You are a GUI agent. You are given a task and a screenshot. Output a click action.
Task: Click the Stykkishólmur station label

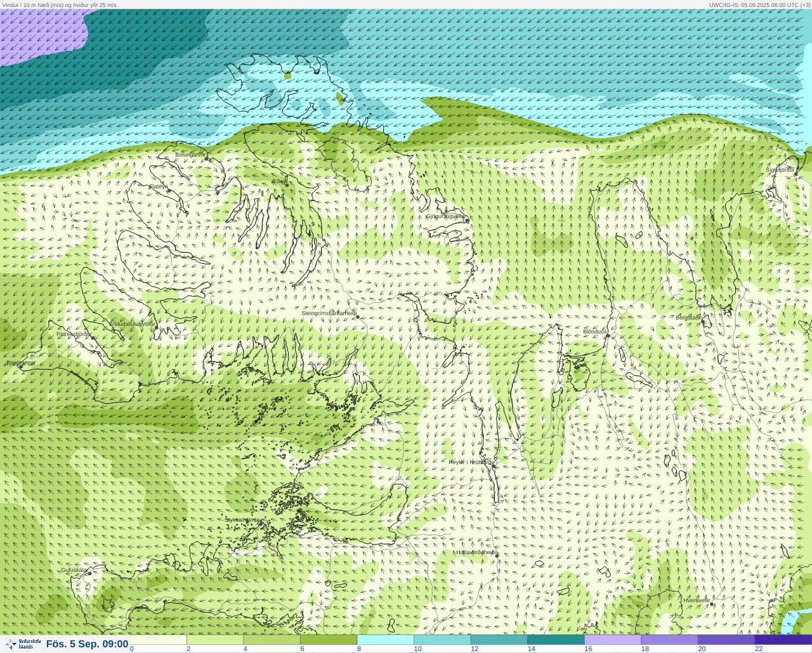click(242, 520)
